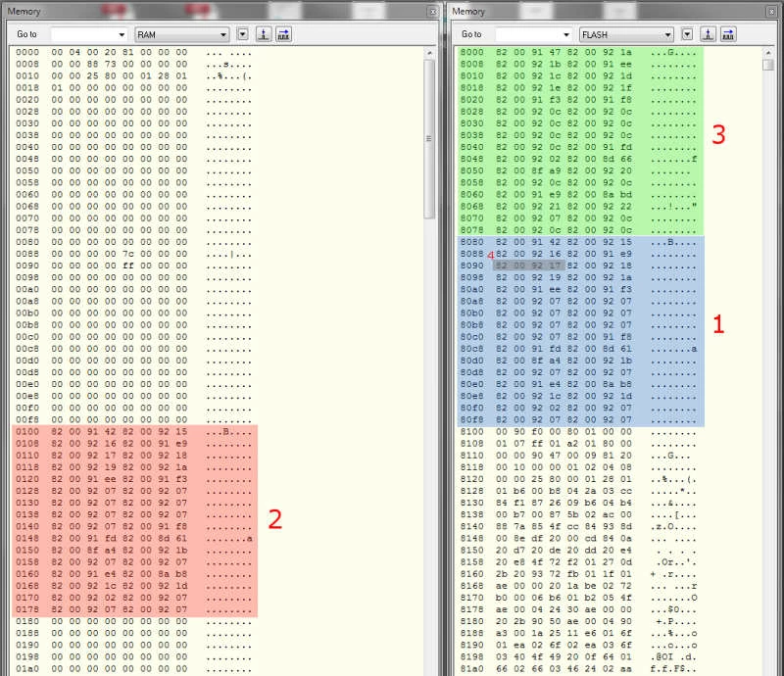Click address 80c8 in the FLASH window
Image resolution: width=784 pixels, height=676 pixels.
471,349
